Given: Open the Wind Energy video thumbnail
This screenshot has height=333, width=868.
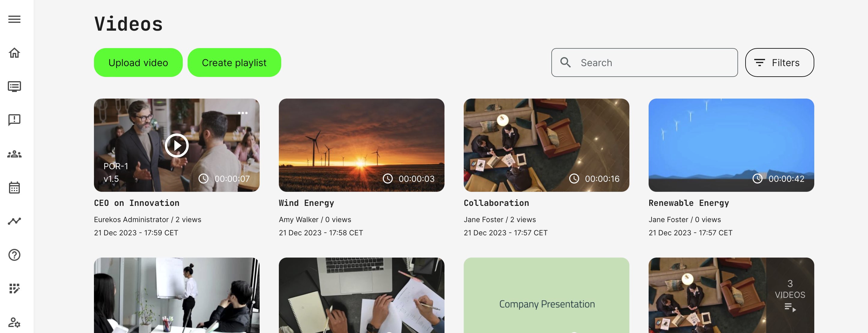Looking at the screenshot, I should pyautogui.click(x=361, y=145).
